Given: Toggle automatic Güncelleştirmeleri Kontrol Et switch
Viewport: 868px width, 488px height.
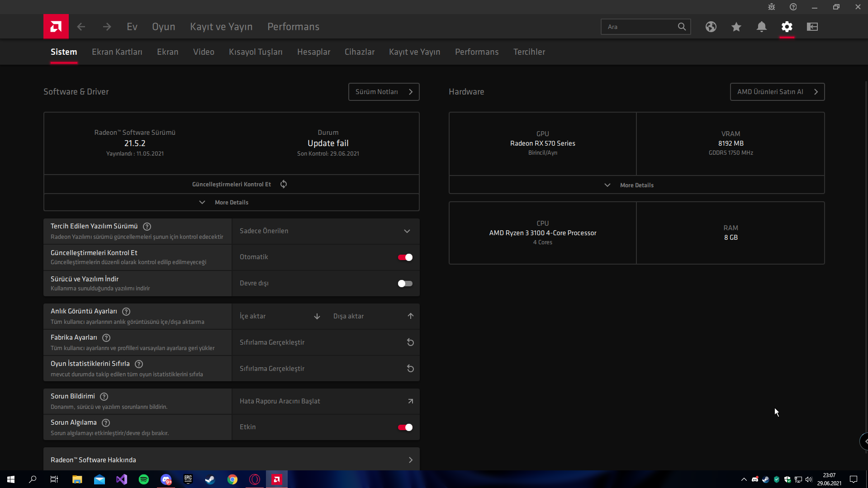Looking at the screenshot, I should 405,257.
